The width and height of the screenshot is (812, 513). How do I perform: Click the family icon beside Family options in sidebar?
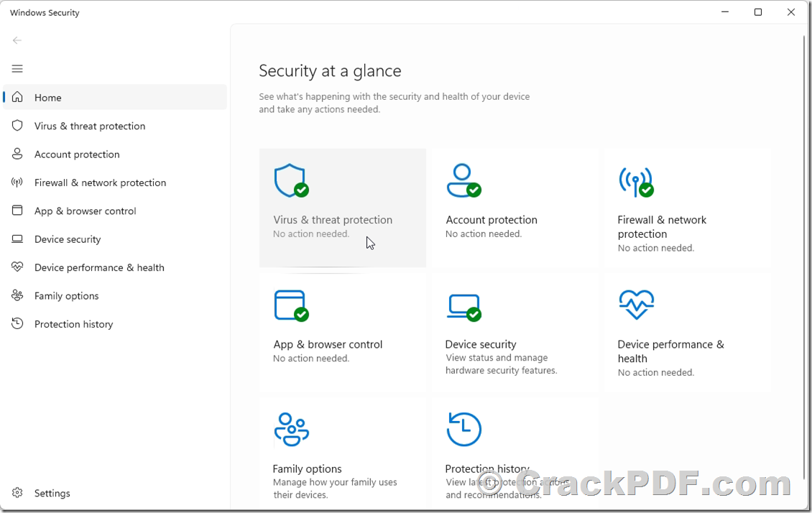17,295
